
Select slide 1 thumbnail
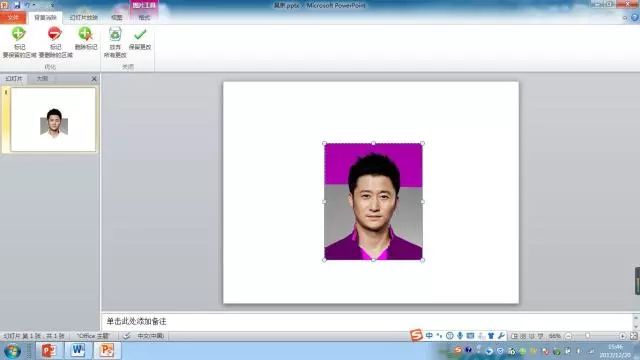coord(53,120)
